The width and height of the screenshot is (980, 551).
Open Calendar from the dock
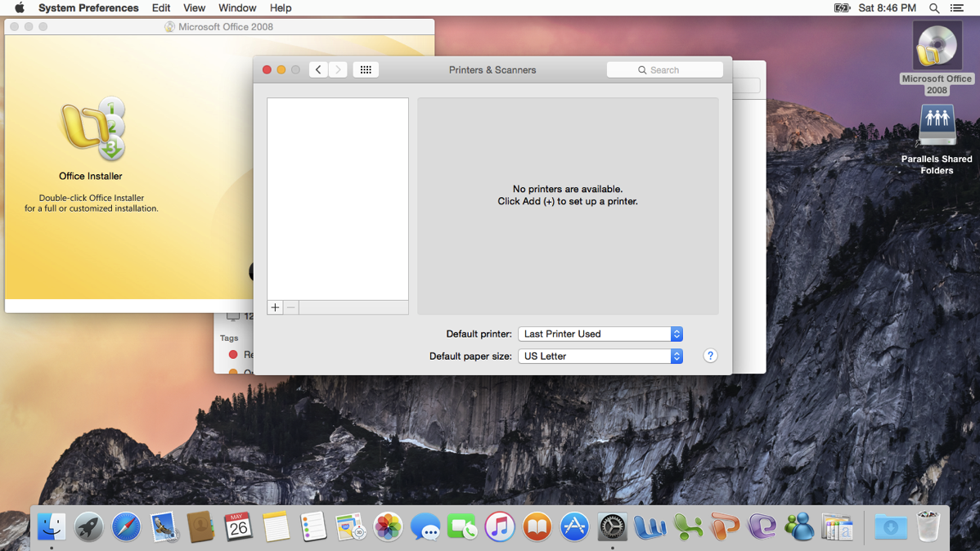[238, 526]
